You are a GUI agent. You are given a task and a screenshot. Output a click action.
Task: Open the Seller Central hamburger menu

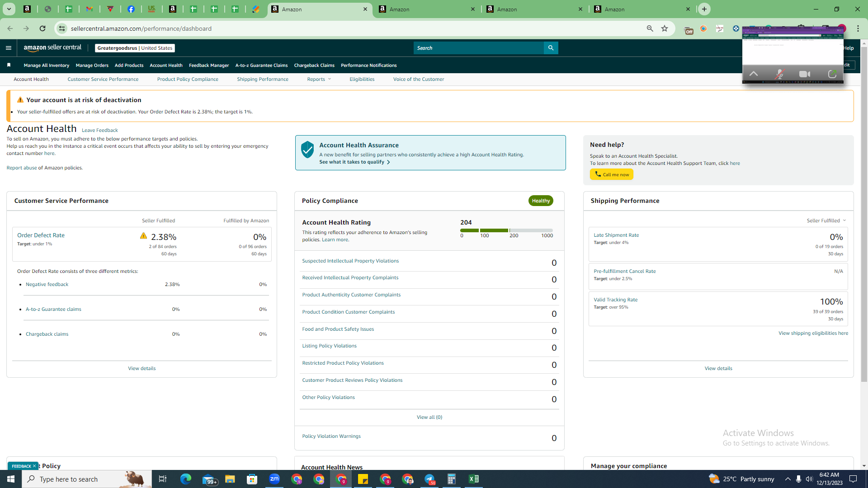[x=9, y=48]
